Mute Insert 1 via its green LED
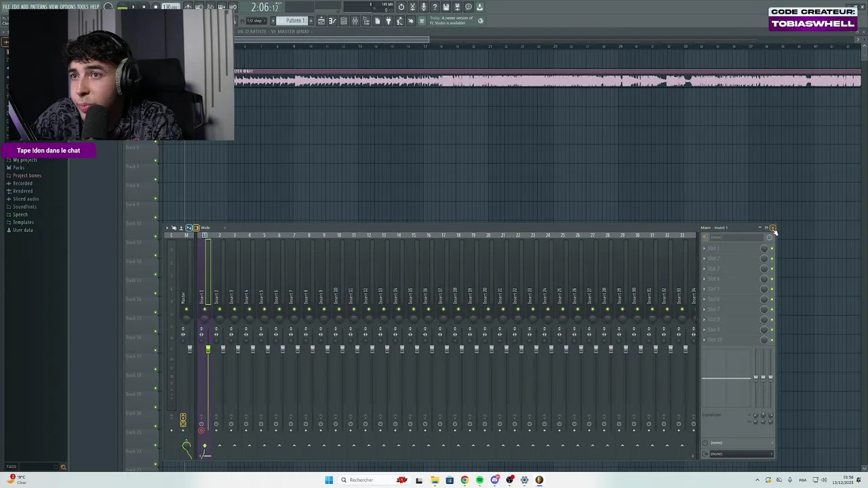 (x=205, y=310)
